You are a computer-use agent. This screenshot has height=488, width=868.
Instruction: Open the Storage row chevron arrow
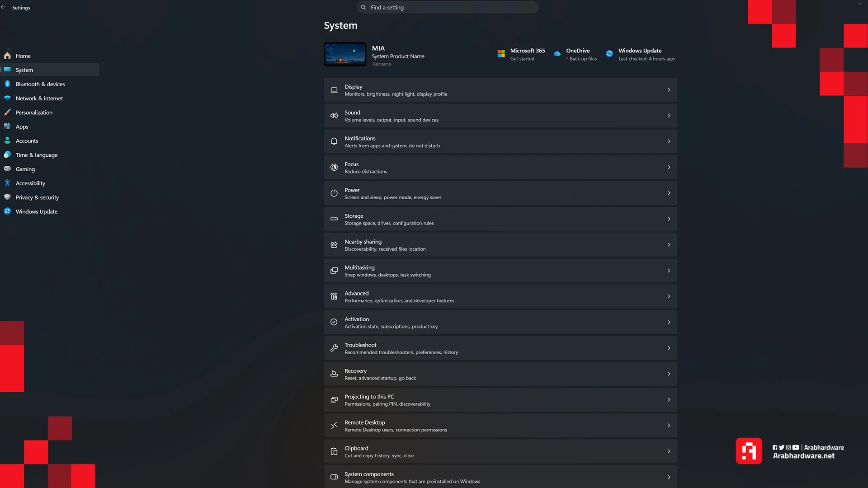(669, 219)
